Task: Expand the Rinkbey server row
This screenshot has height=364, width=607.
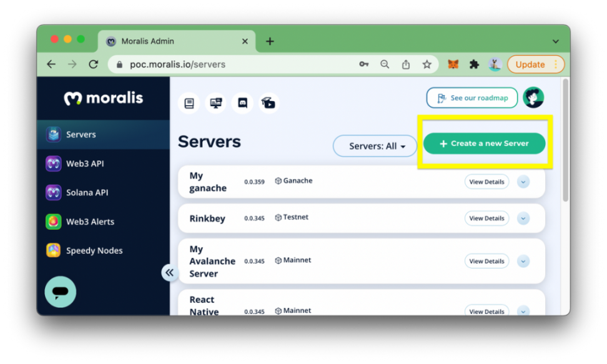Action: [x=523, y=219]
